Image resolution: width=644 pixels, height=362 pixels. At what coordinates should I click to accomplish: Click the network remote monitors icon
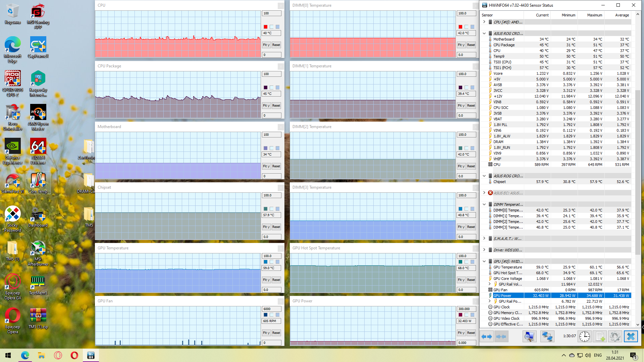click(x=547, y=337)
